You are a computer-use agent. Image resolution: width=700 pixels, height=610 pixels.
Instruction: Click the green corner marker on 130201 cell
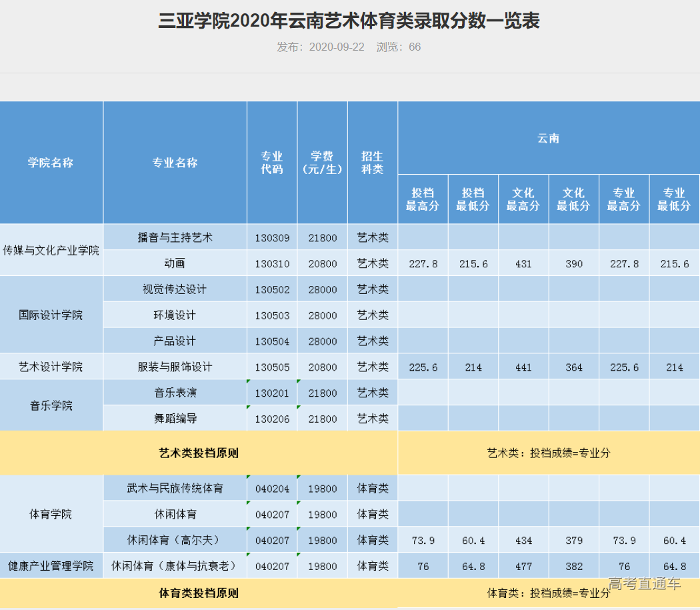(249, 383)
